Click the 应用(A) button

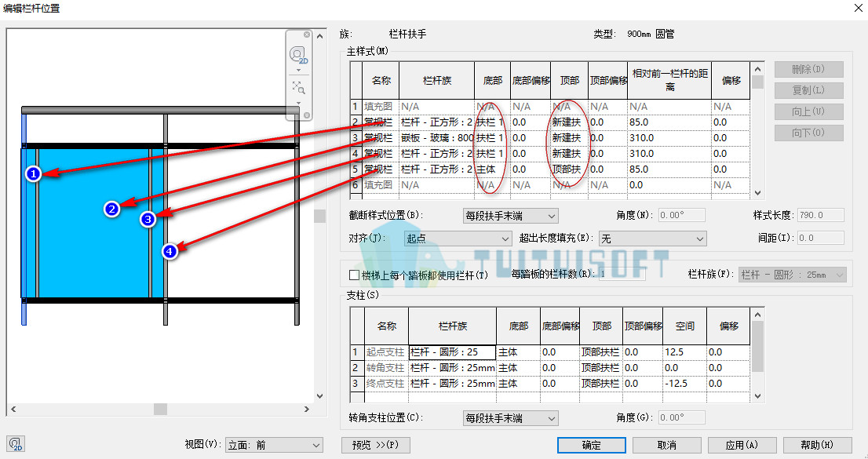coord(742,445)
